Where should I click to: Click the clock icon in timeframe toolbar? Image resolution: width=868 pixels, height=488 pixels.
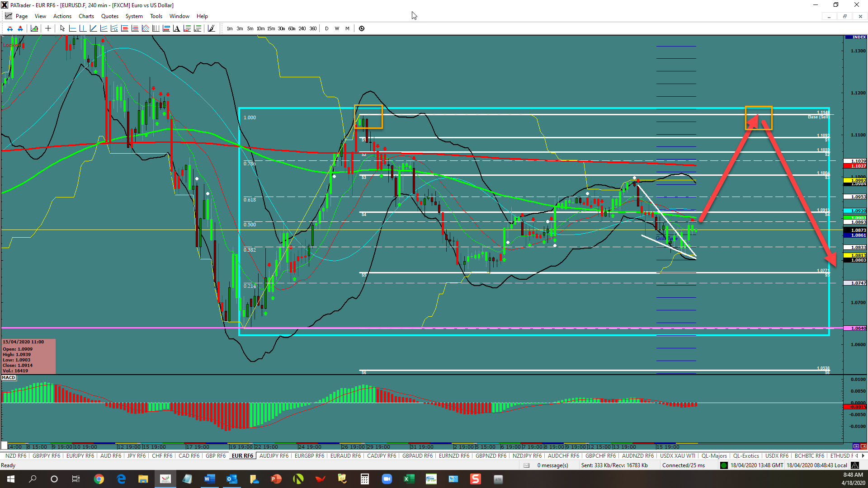362,28
